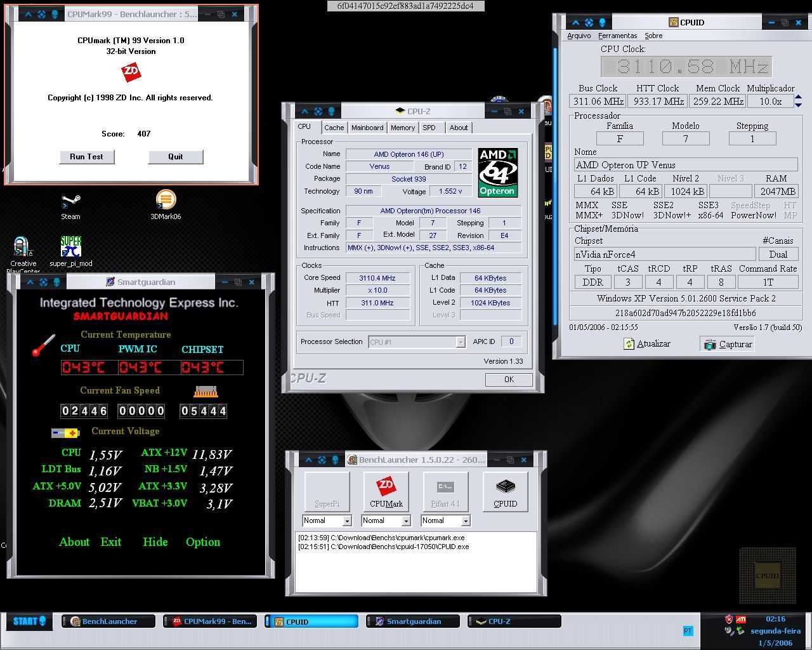Click Exit in the Smartguardian window
This screenshot has height=650, width=812.
pyautogui.click(x=111, y=541)
